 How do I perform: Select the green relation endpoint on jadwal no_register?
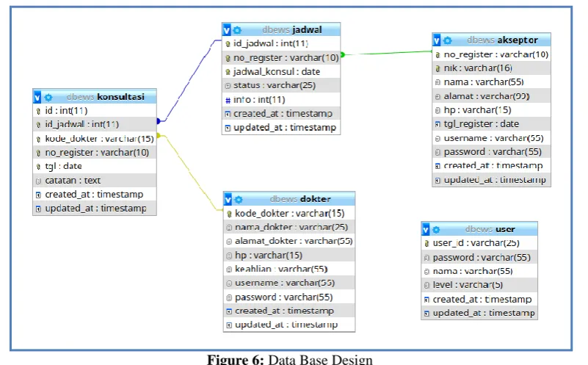342,55
